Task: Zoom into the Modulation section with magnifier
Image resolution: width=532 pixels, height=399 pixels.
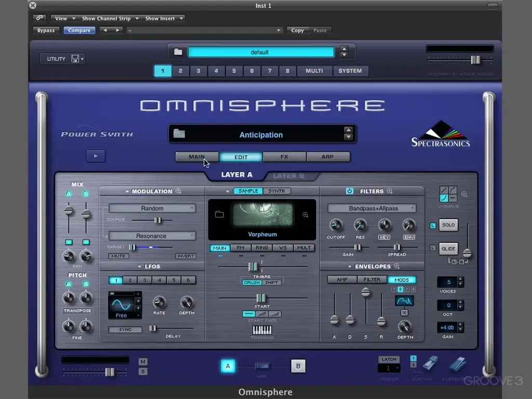Action: point(179,191)
